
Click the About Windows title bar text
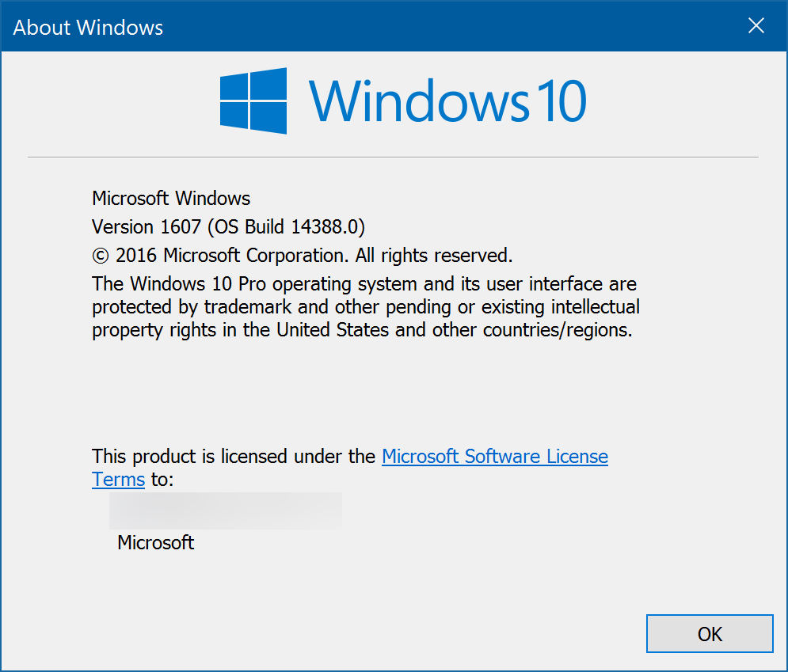88,28
